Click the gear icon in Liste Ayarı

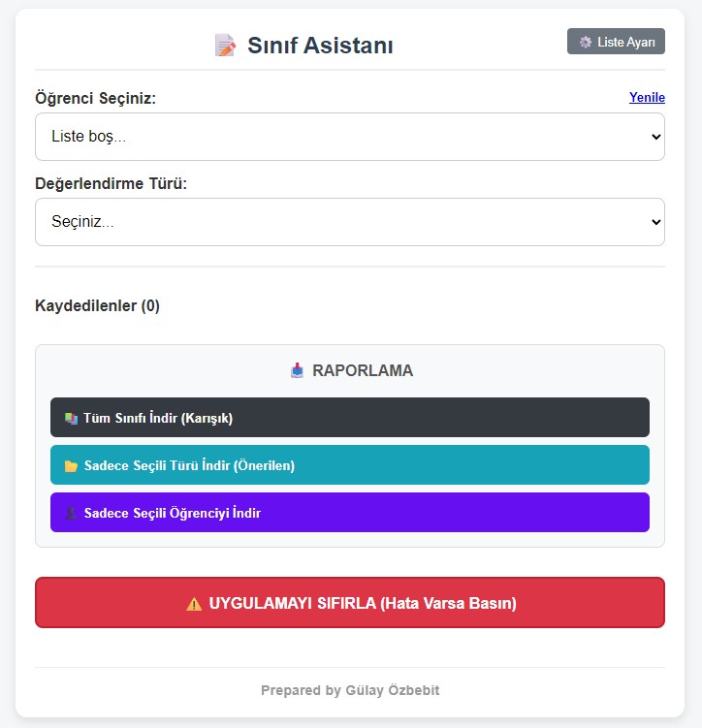[x=585, y=42]
